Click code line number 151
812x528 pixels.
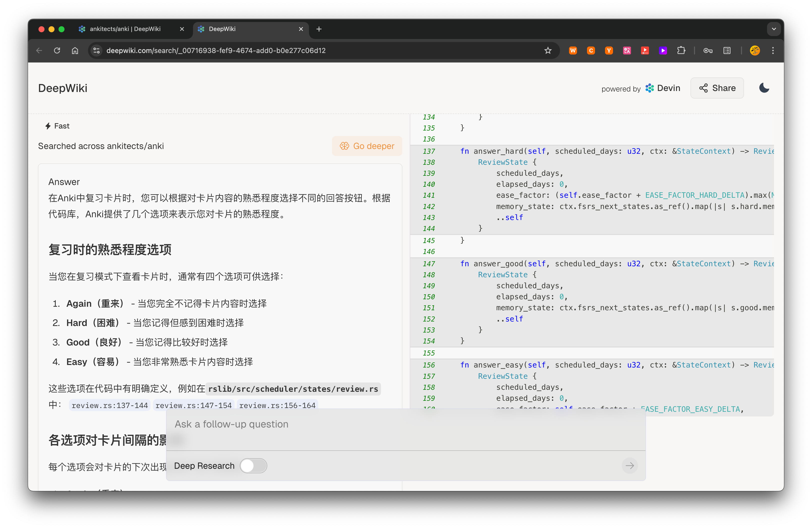[429, 308]
